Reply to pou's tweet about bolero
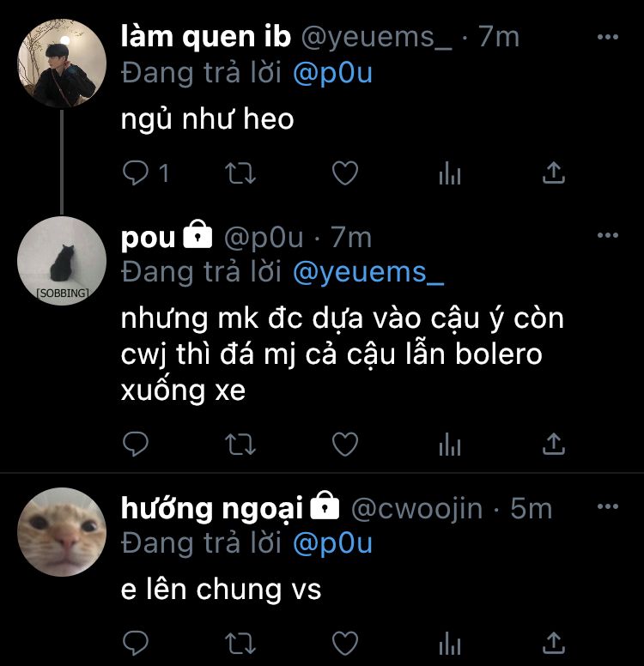Viewport: 644px width, 666px height. (x=136, y=444)
